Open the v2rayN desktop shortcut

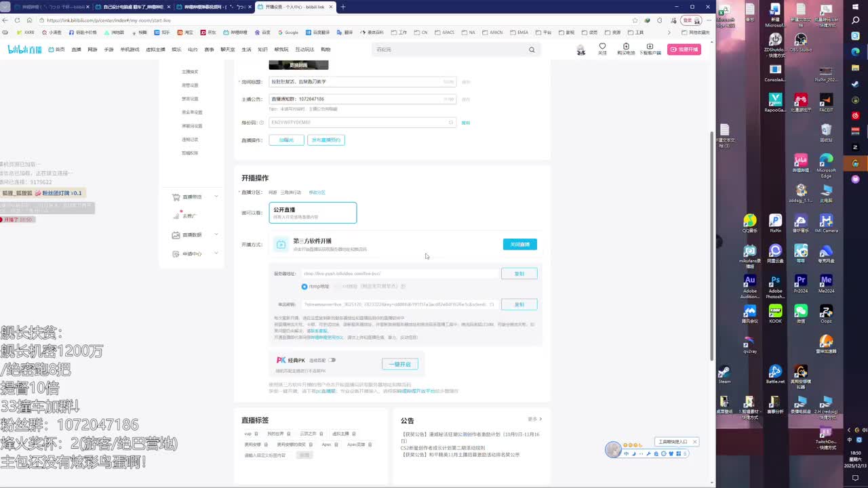click(x=750, y=344)
